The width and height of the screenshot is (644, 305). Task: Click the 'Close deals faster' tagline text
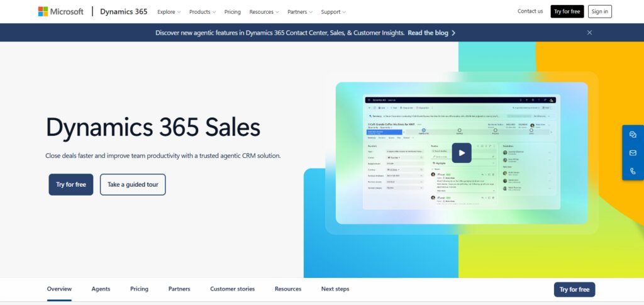[163, 156]
